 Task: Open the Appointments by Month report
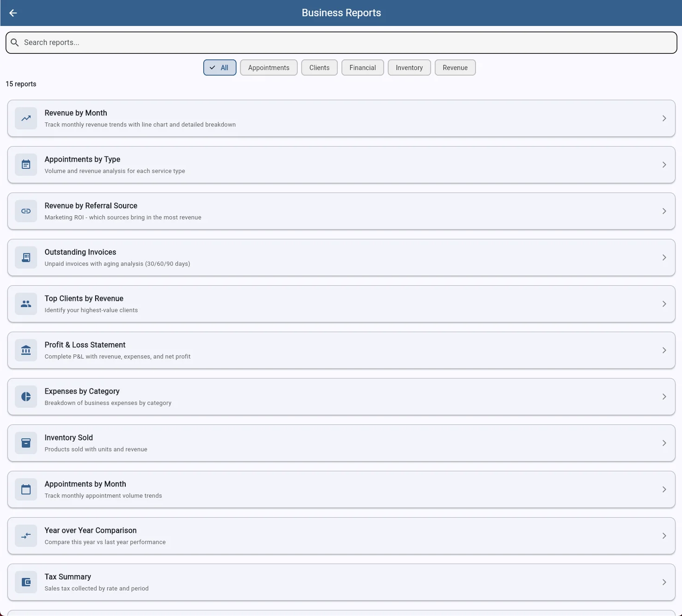point(664,489)
